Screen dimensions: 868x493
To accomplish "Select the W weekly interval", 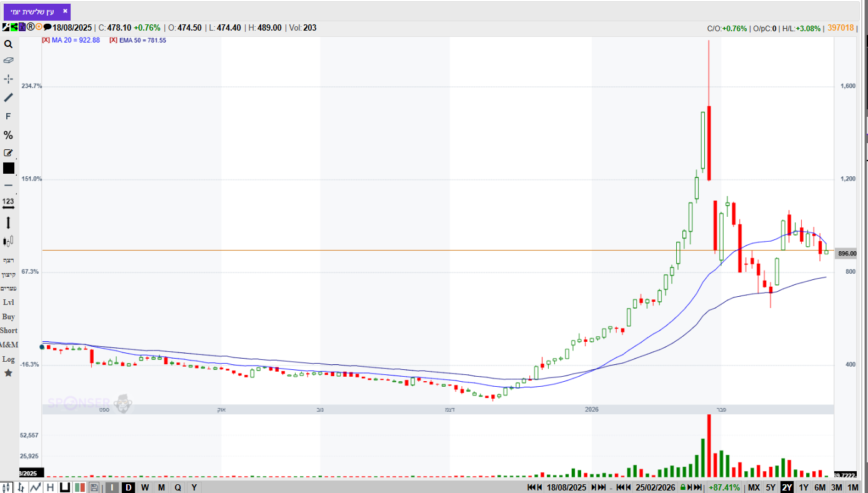I will click(145, 487).
